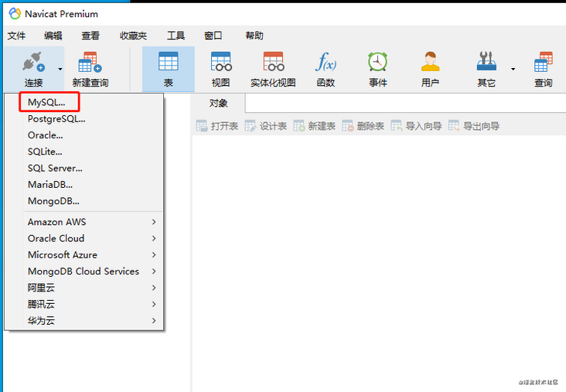
Task: Choose MariaDB... connection type
Action: click(50, 185)
